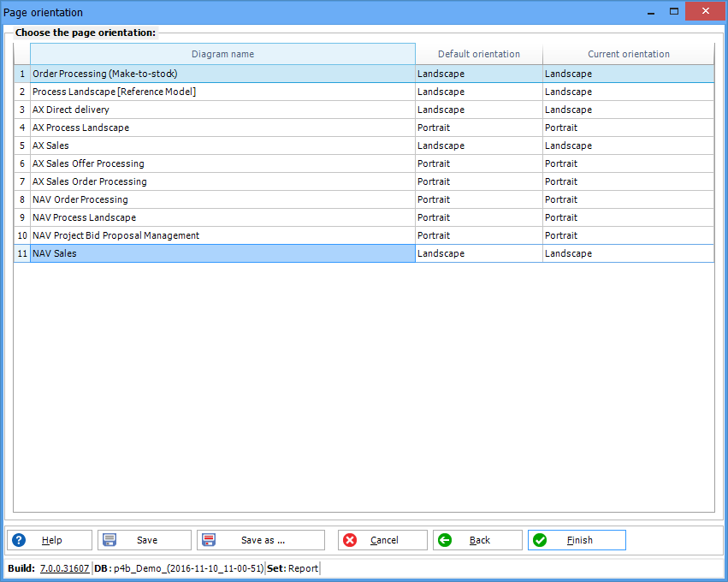
Task: Finish the report wizard
Action: coord(577,540)
